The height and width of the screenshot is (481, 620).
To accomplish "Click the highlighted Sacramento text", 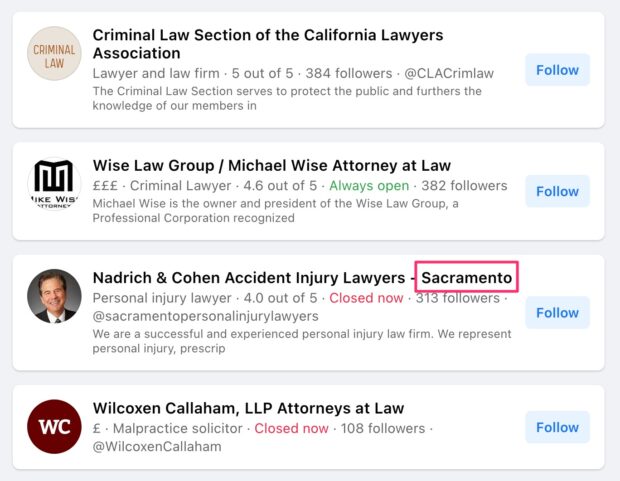I will [467, 277].
